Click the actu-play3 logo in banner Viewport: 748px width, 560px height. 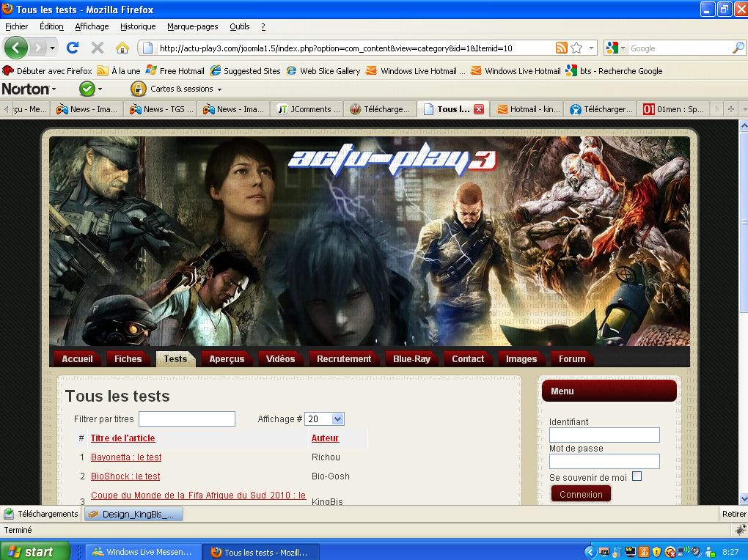[392, 160]
